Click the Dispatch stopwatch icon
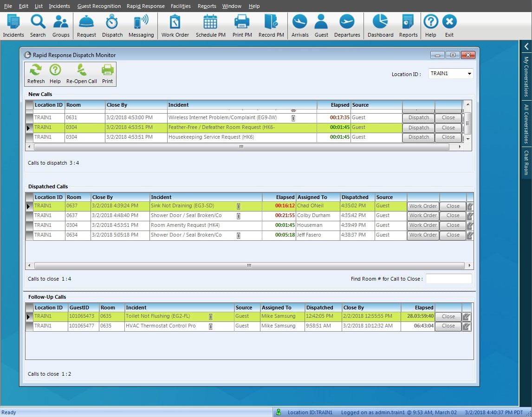Viewport: 532px width, 417px height. coord(112,26)
